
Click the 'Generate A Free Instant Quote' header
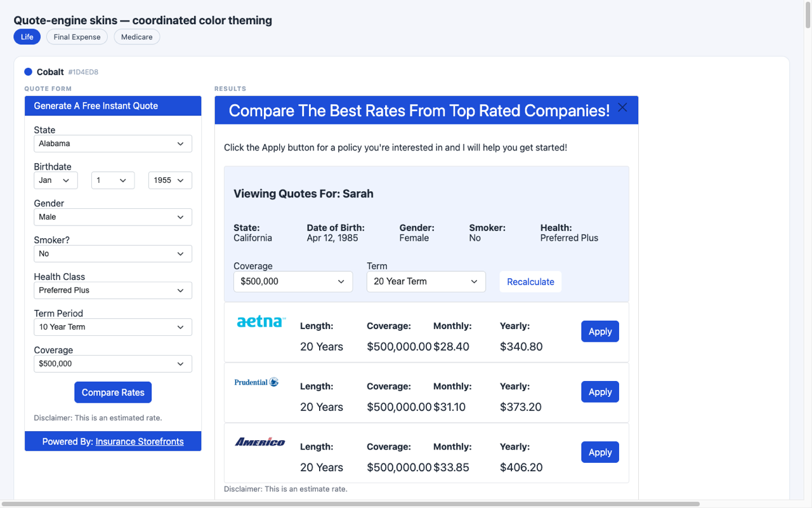coord(96,106)
